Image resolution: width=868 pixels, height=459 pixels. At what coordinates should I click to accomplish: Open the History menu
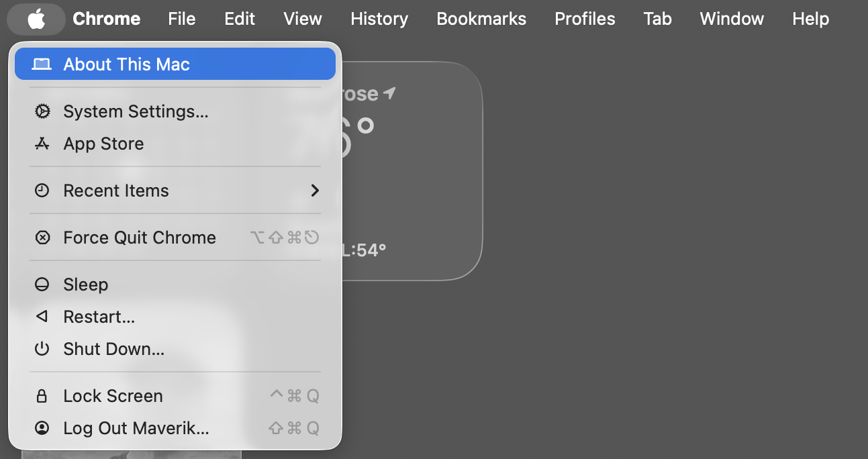tap(379, 19)
